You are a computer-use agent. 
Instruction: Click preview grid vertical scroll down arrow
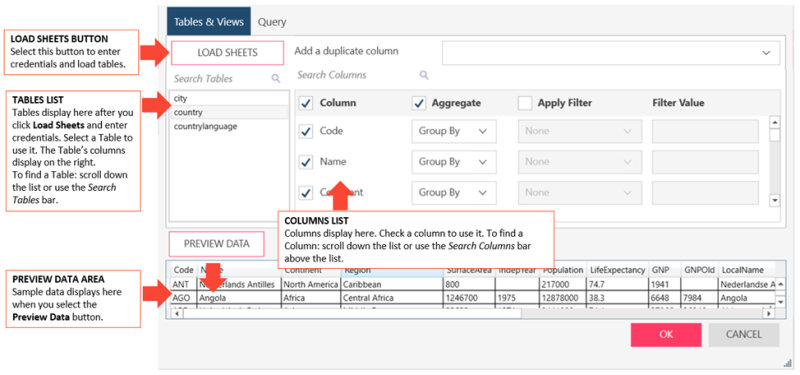click(781, 302)
